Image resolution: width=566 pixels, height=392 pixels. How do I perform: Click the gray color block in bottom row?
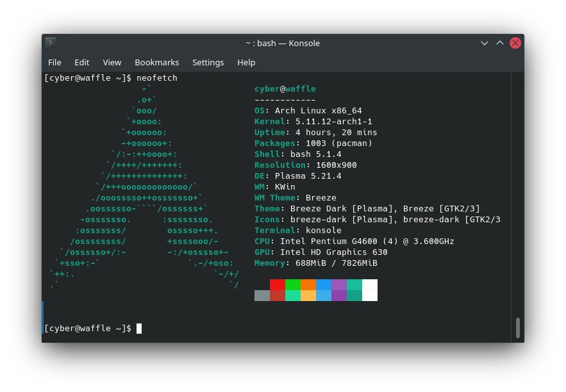(x=262, y=295)
